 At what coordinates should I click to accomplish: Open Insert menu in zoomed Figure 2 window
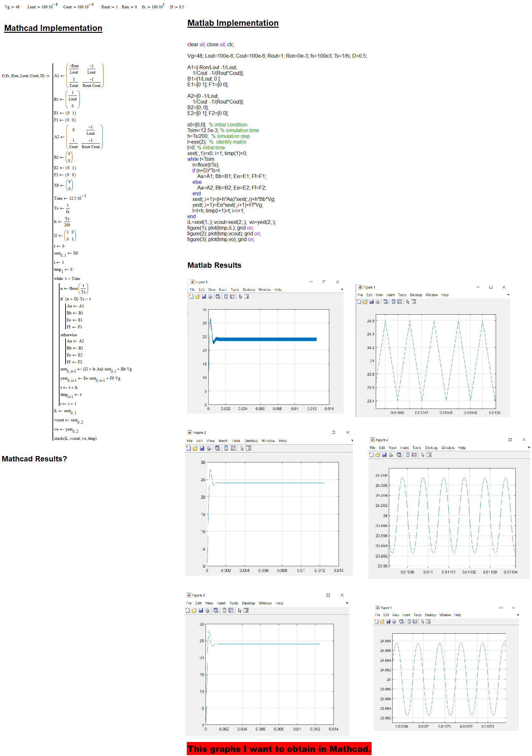pyautogui.click(x=404, y=448)
